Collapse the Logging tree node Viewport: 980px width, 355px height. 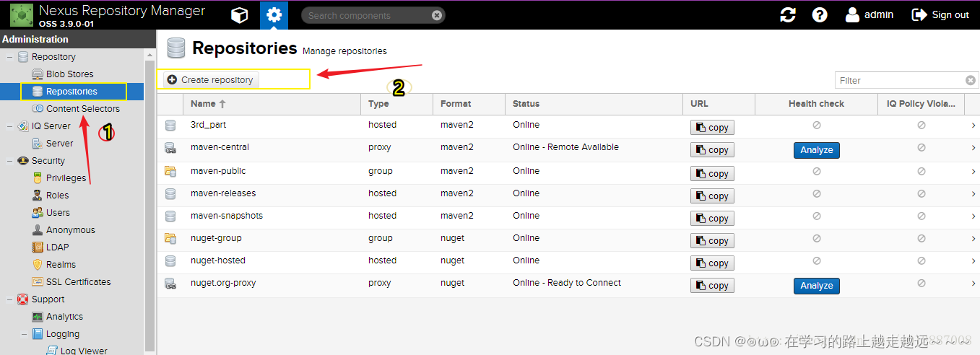click(x=24, y=334)
